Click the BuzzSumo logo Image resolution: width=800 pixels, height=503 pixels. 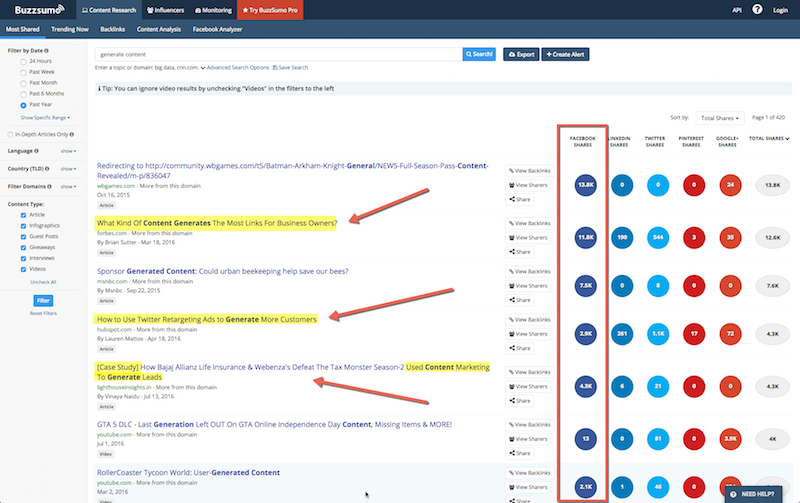[39, 10]
